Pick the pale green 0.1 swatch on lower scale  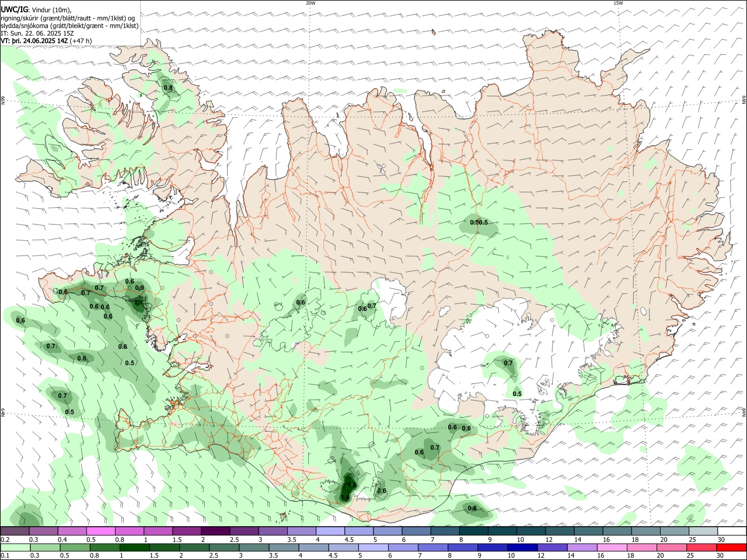[x=15, y=548]
